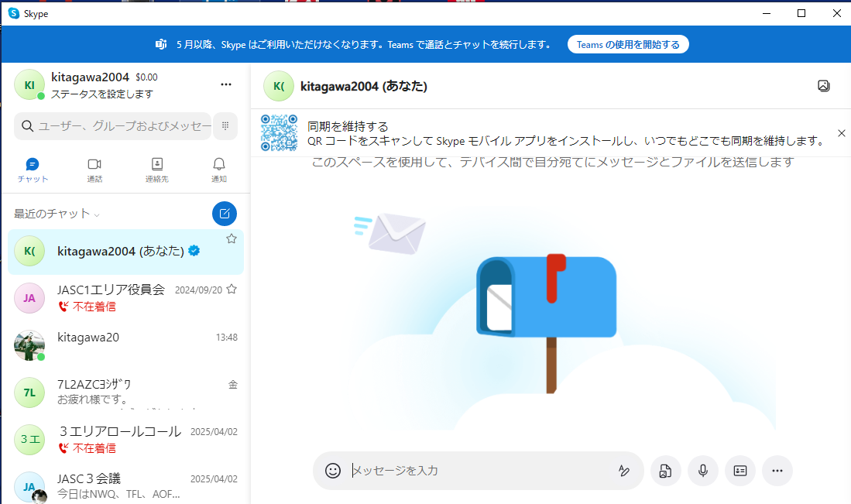851x504 pixels.
Task: Click the 3エ group avatar
Action: point(29,440)
